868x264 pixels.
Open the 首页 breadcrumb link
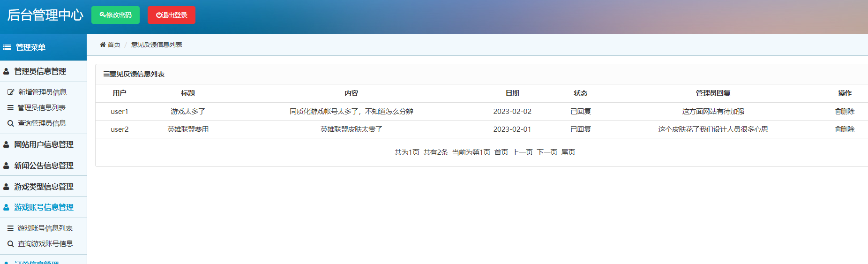[x=114, y=45]
